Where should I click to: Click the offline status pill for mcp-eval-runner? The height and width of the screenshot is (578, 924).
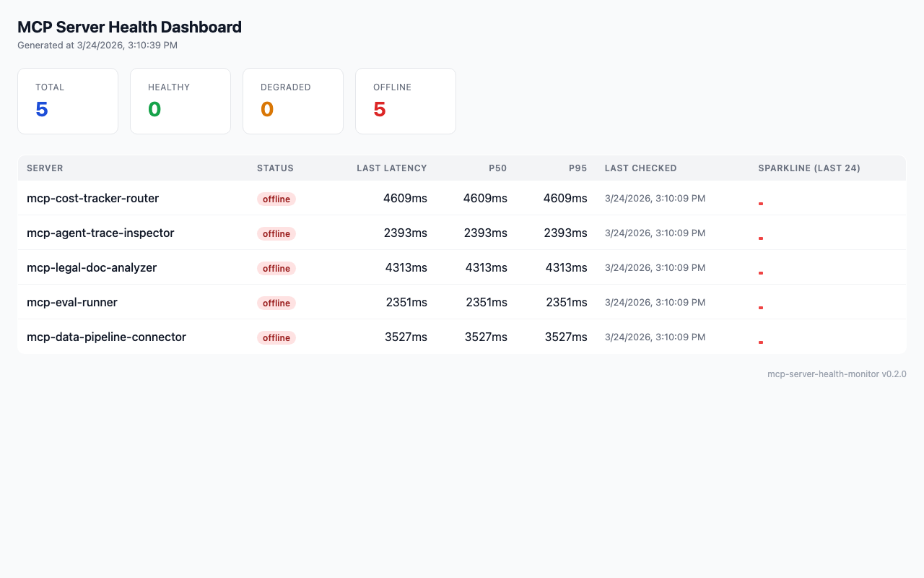(276, 303)
